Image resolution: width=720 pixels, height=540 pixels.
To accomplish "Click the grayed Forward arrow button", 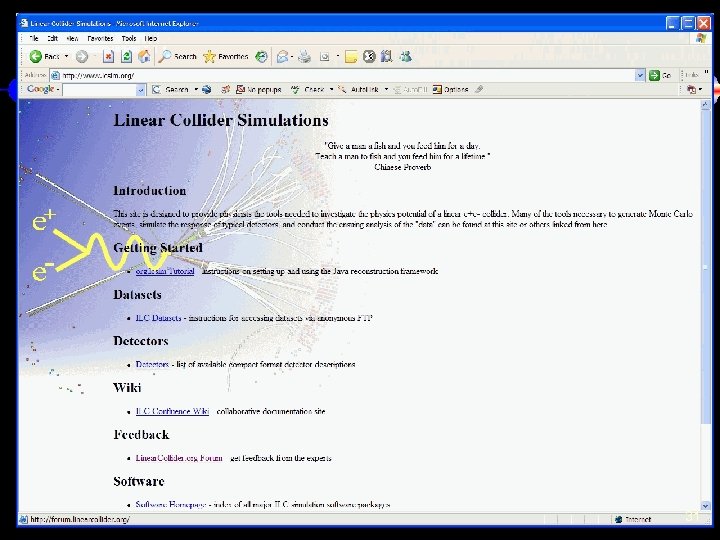I will click(x=82, y=56).
